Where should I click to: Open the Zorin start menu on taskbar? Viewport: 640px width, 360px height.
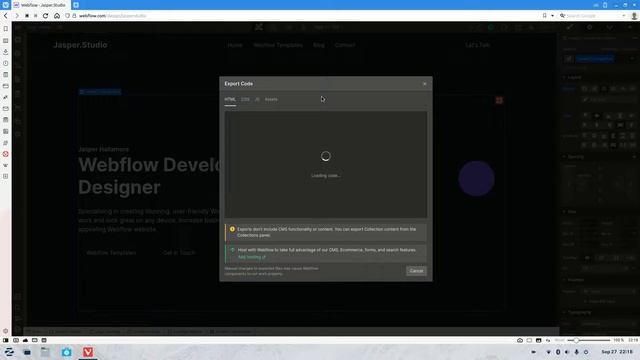coord(9,352)
